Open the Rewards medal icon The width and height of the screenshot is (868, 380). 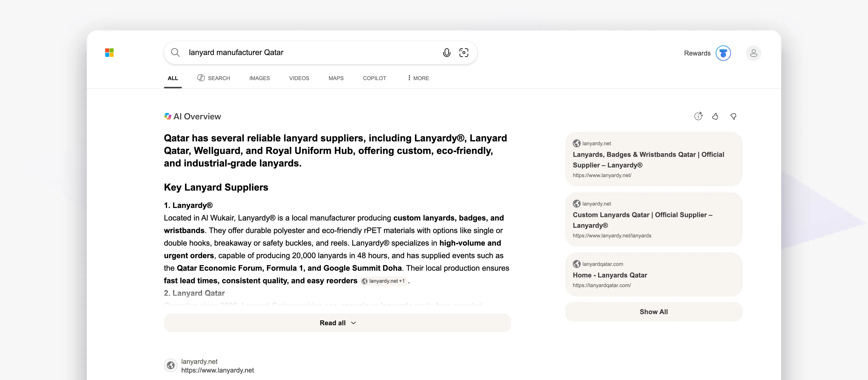(x=723, y=53)
